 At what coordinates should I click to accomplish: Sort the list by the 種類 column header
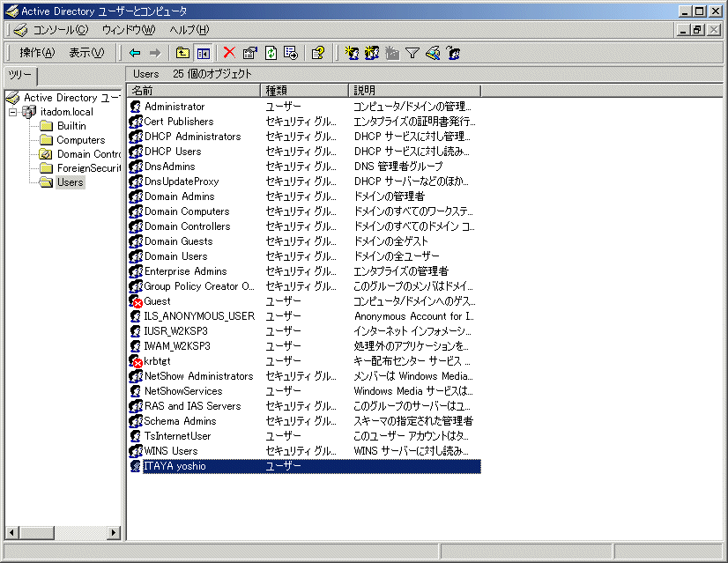pos(305,91)
